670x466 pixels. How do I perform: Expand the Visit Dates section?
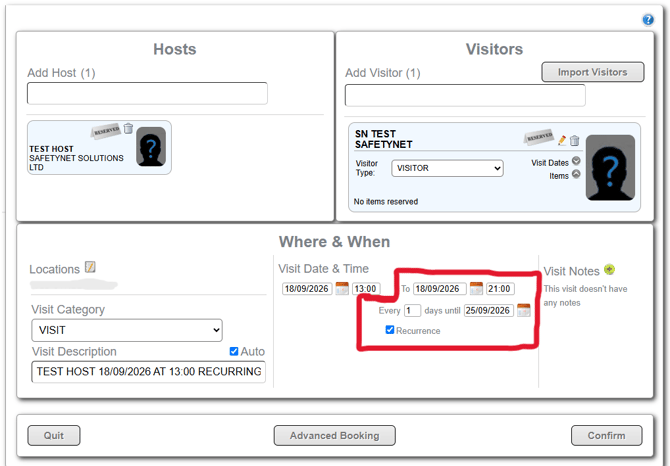pos(576,161)
